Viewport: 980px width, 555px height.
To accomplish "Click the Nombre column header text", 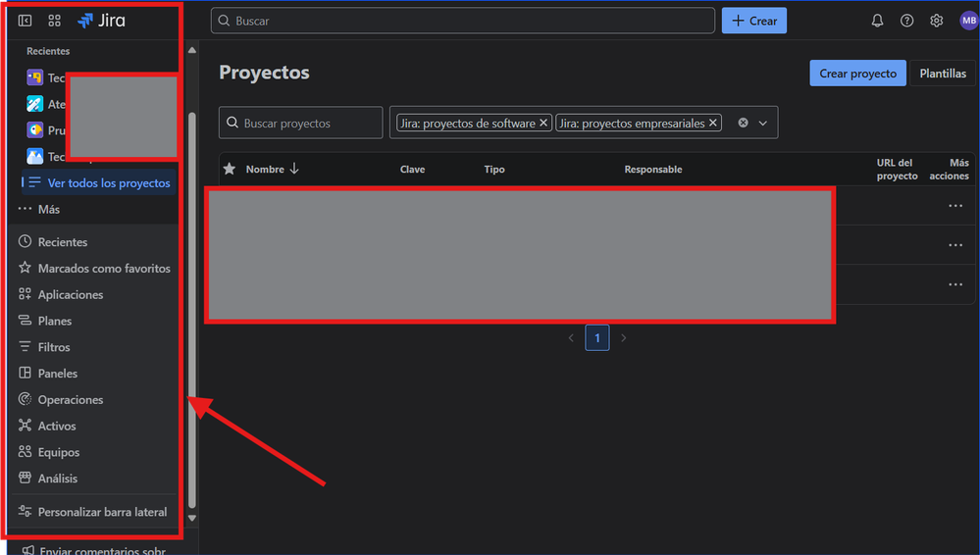I will click(265, 170).
